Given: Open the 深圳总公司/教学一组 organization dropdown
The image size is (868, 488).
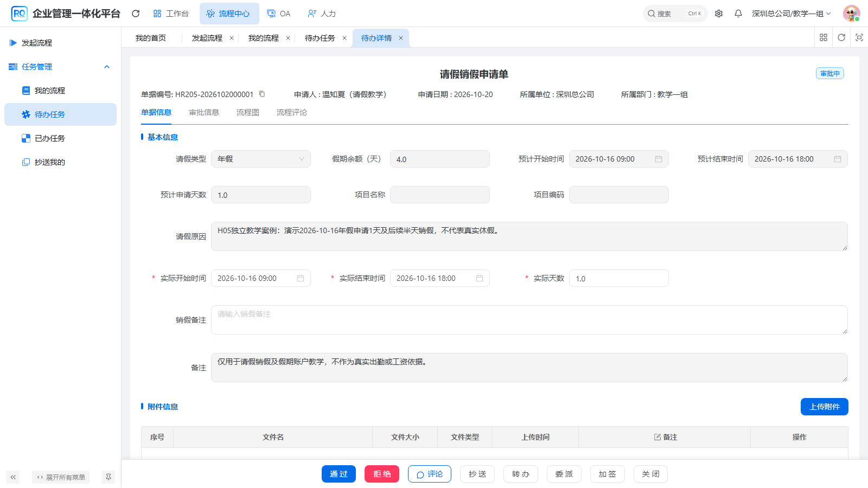Looking at the screenshot, I should 791,14.
